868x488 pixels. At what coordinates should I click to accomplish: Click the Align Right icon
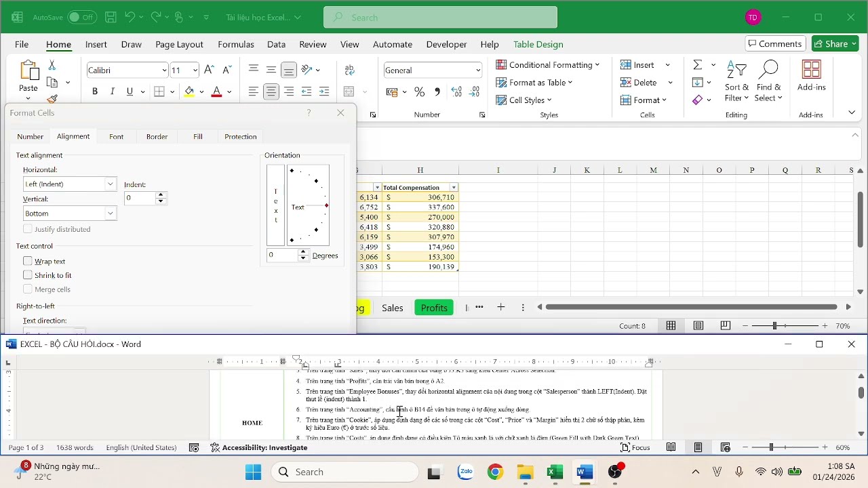tap(289, 91)
